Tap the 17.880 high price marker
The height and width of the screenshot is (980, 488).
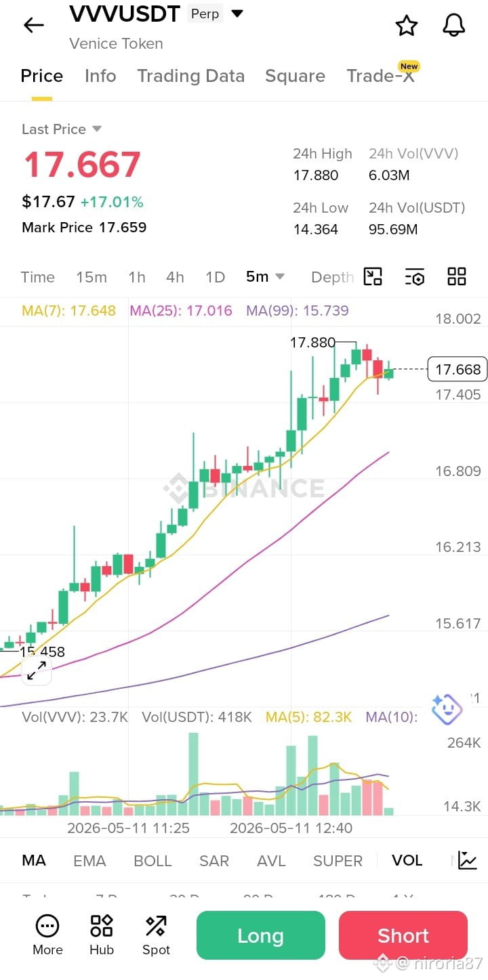tap(312, 343)
